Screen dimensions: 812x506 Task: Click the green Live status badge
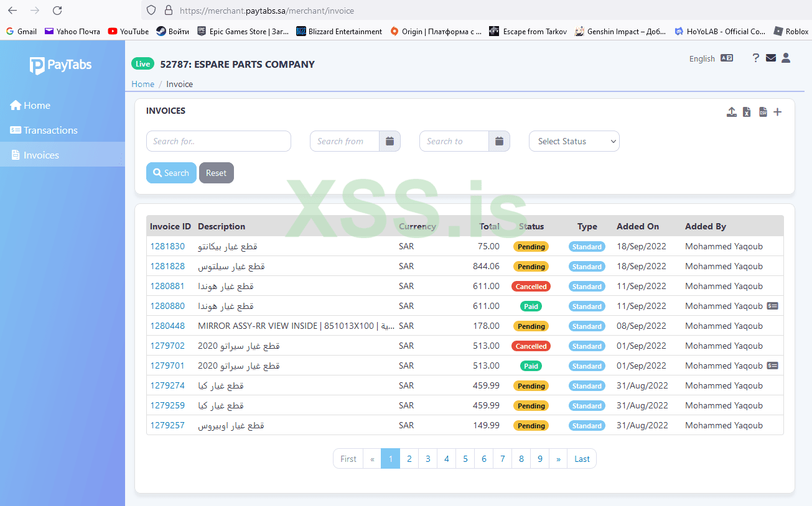[142, 63]
